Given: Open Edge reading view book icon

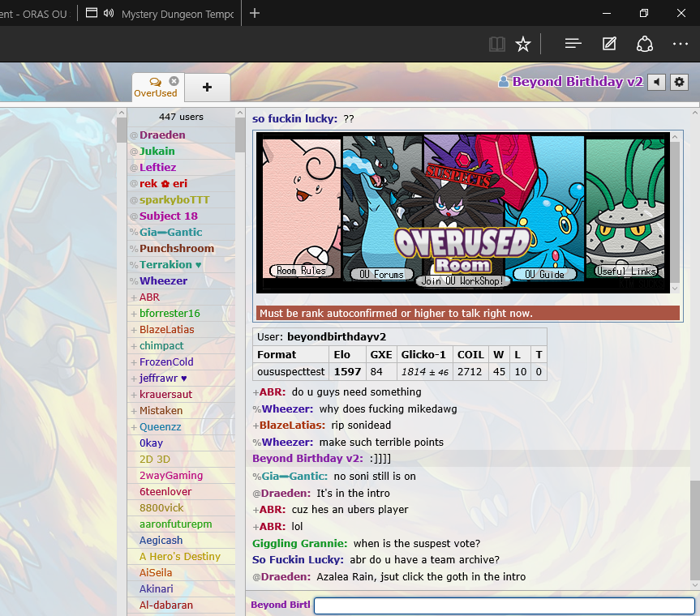Looking at the screenshot, I should (x=497, y=44).
